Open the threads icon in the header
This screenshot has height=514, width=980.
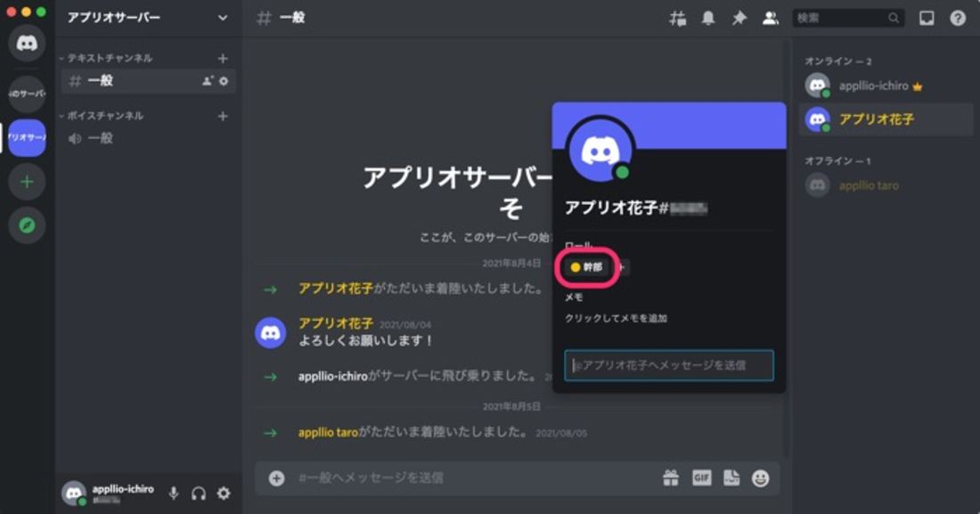click(x=677, y=18)
